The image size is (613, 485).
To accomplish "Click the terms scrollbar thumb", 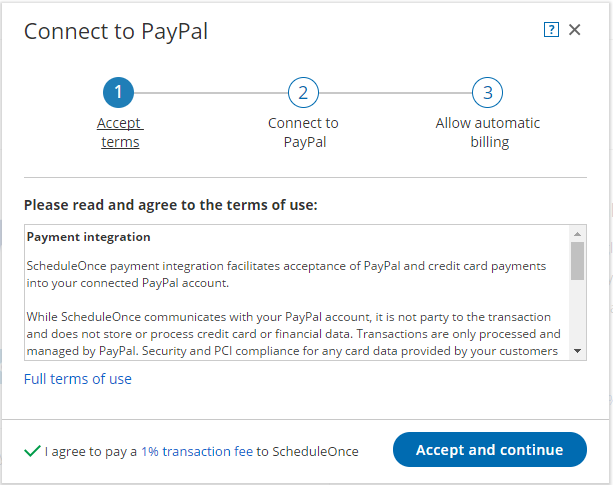I will click(x=578, y=260).
